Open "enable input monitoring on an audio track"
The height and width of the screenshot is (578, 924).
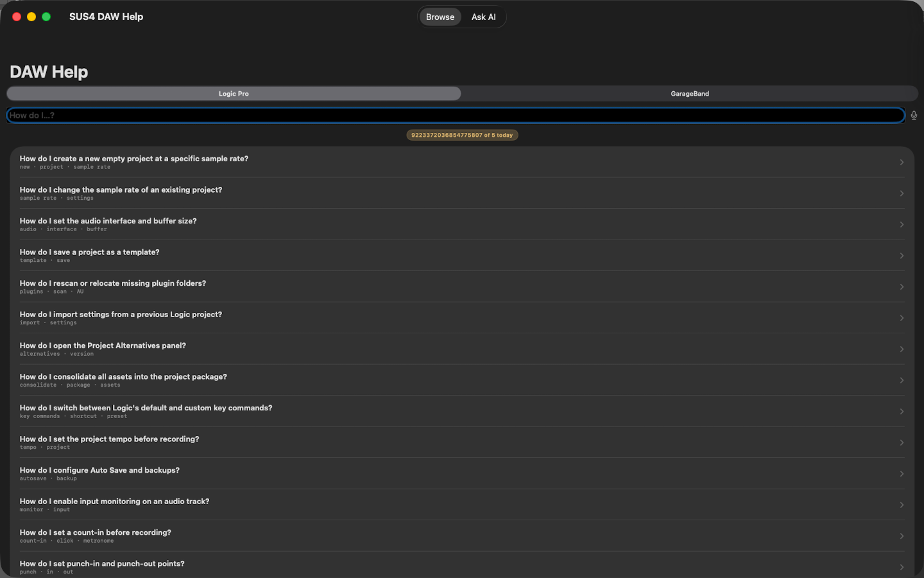462,505
